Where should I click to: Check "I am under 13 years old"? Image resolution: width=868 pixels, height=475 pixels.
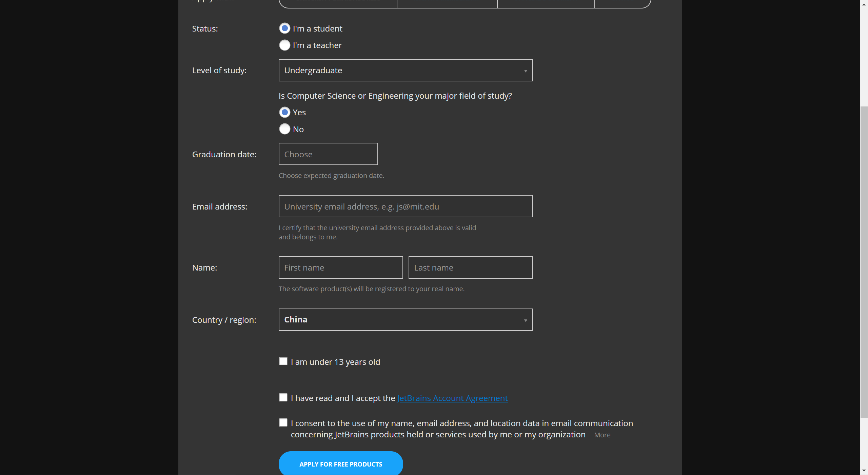[x=283, y=361]
